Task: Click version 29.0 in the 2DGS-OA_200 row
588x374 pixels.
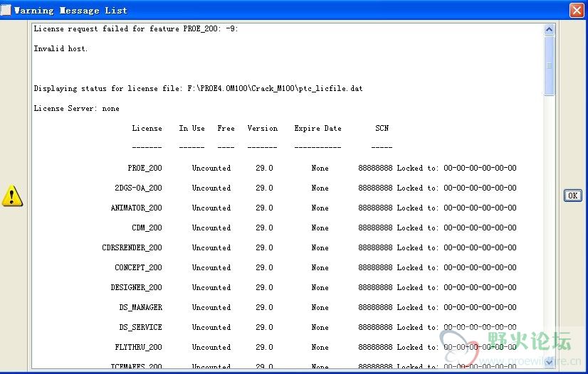Action: 264,188
